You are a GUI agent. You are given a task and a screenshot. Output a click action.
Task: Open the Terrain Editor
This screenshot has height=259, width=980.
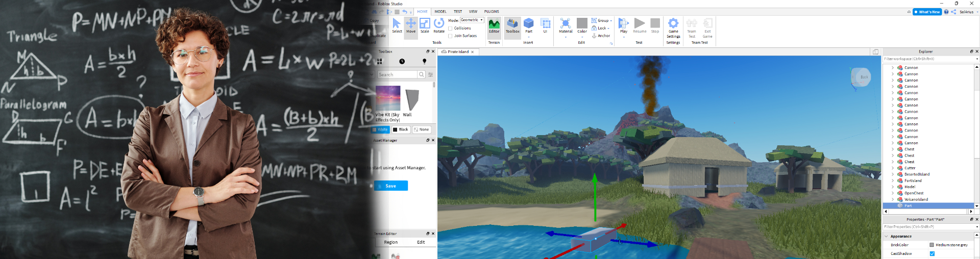494,25
